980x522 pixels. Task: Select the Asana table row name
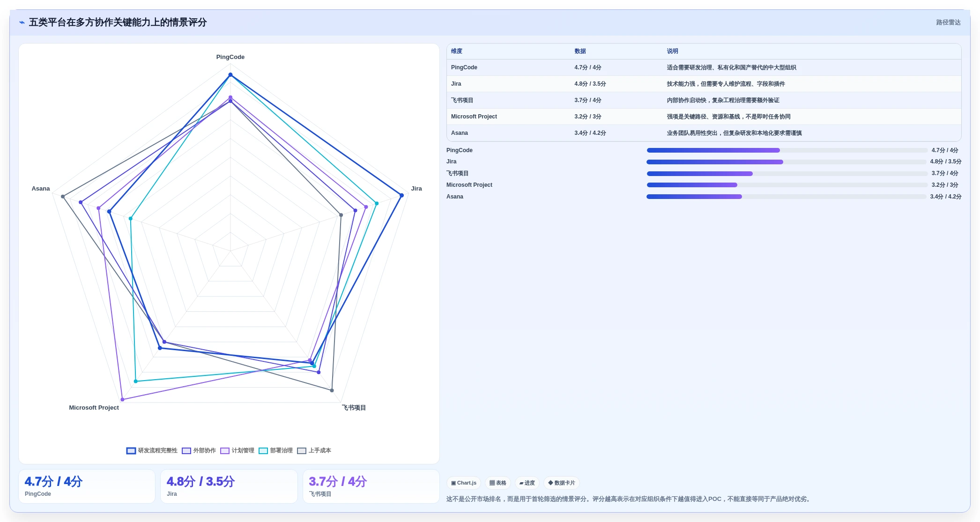pyautogui.click(x=460, y=133)
